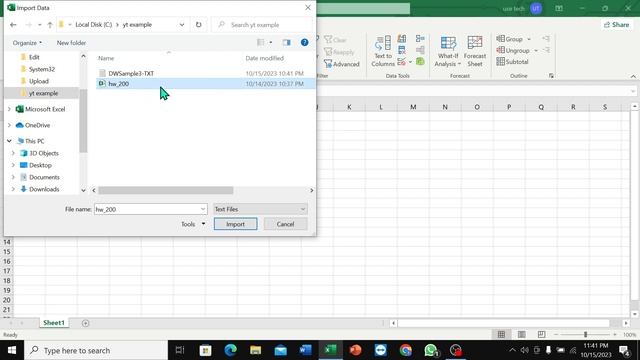The width and height of the screenshot is (640, 360).
Task: Select the System32 folder in navigation pane
Action: [x=42, y=69]
